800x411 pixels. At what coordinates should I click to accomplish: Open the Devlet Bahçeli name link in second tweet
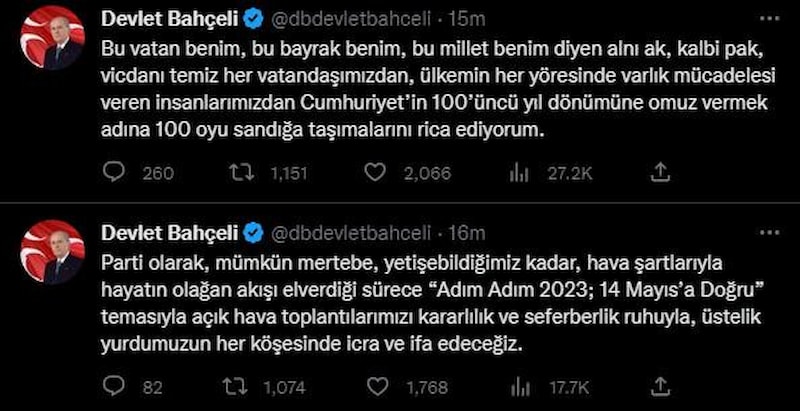(x=170, y=233)
